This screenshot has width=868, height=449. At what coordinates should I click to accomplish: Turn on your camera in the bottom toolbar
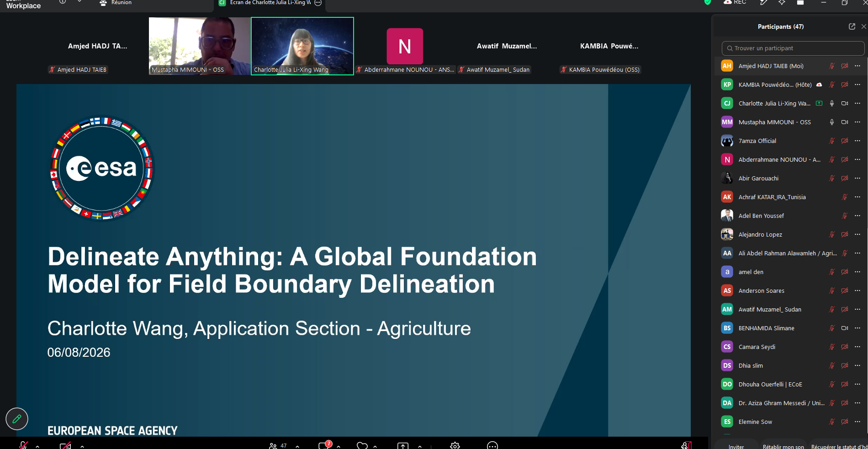coord(65,445)
